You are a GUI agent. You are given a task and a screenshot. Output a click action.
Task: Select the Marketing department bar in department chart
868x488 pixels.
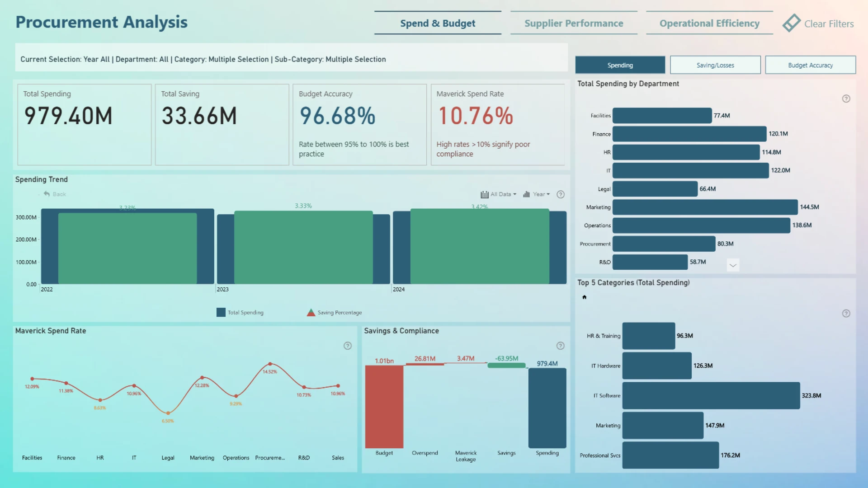click(705, 207)
